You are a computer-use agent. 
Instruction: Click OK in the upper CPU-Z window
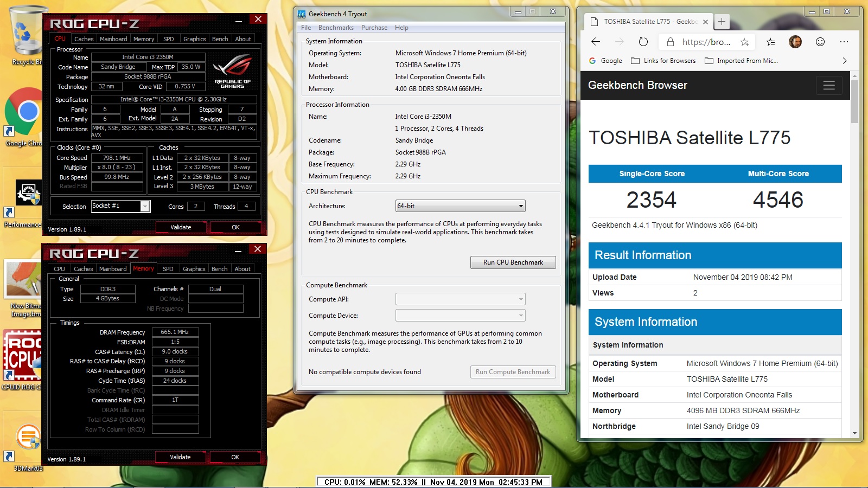click(x=235, y=227)
